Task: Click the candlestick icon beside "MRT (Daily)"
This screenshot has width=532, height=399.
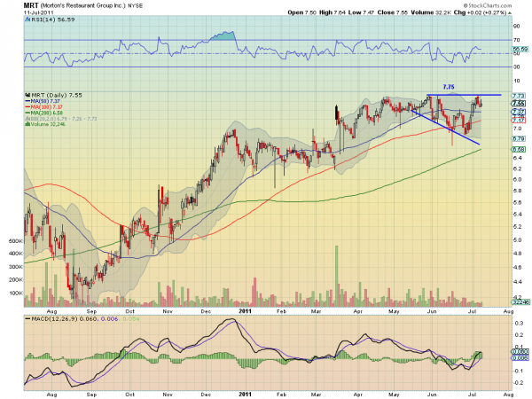Action: coord(27,96)
